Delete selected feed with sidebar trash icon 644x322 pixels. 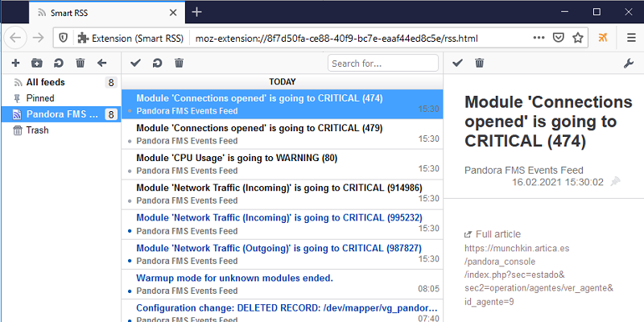[80, 63]
